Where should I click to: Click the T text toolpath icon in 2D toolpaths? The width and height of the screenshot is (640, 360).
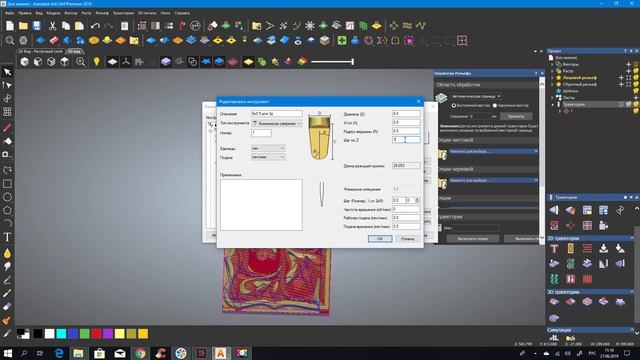pyautogui.click(x=554, y=249)
